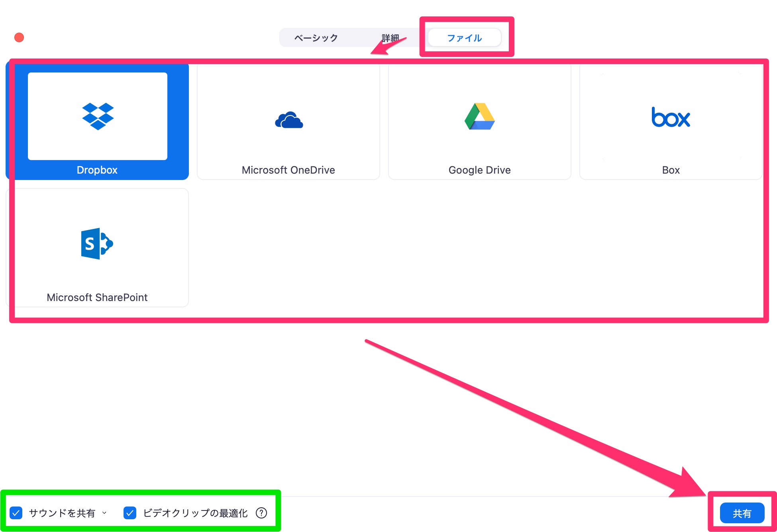Viewport: 777px width, 532px height.
Task: Click the ビデオクリップの最適化 label text
Action: pos(195,513)
